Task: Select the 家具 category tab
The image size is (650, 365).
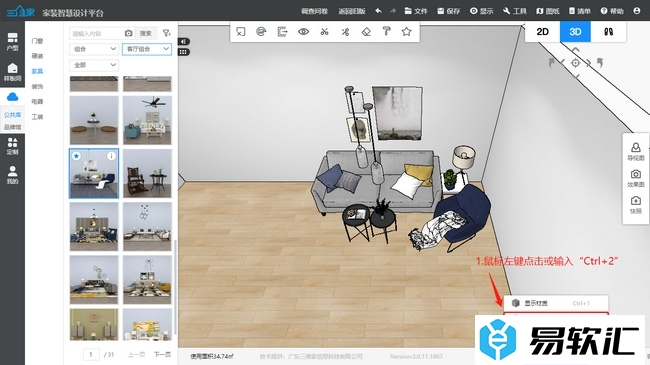Action: (x=37, y=71)
